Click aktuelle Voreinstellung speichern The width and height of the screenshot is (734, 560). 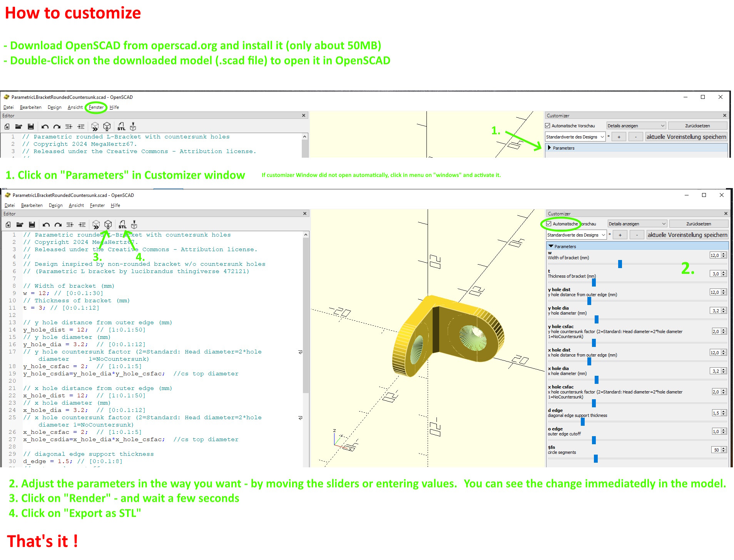pos(687,235)
